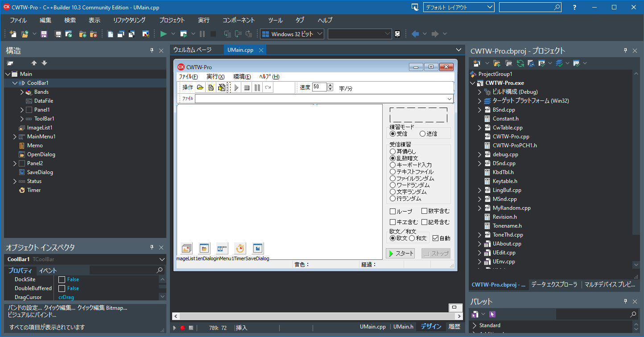The height and width of the screenshot is (337, 644).
Task: Click the Save icon in the main toolbar
Action: click(x=44, y=34)
